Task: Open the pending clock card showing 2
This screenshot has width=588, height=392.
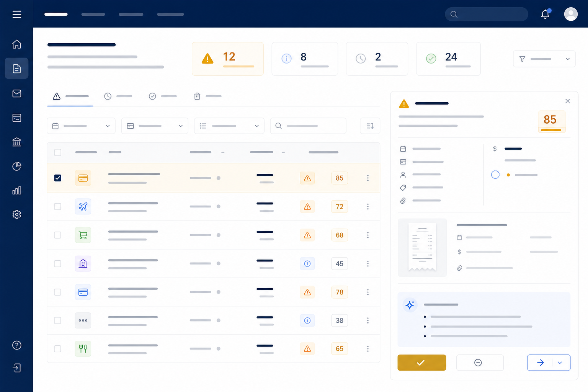Action: [377, 59]
